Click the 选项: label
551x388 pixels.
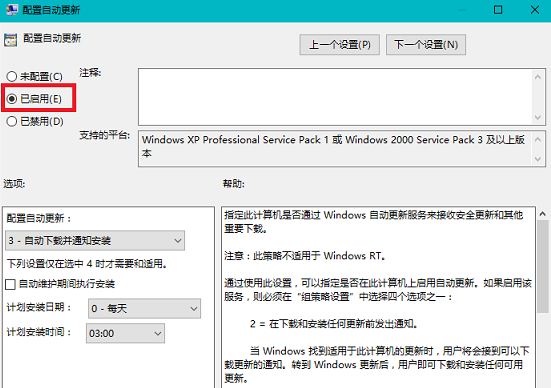click(14, 183)
